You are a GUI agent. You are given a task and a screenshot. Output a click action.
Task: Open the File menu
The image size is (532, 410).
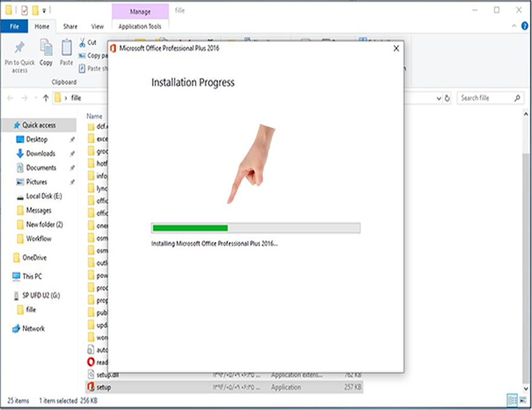point(14,27)
